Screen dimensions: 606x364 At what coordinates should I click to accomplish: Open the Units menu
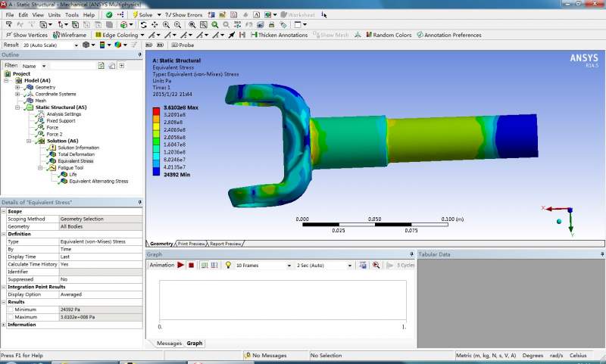click(x=54, y=14)
